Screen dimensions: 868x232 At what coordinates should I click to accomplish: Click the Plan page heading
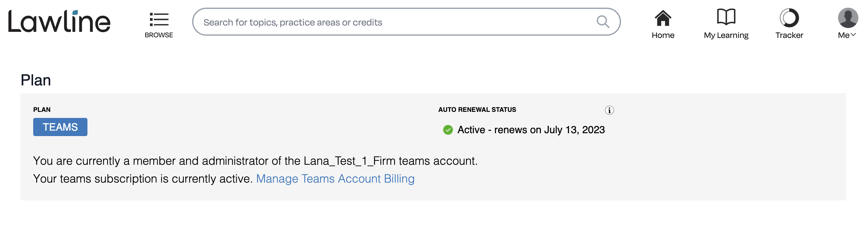click(x=36, y=80)
